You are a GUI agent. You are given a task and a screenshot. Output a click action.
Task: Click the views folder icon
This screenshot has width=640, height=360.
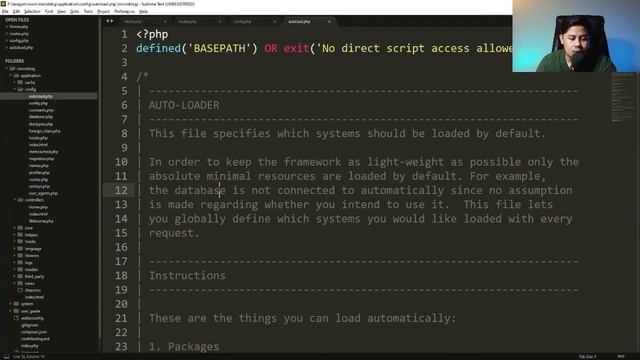click(x=20, y=283)
